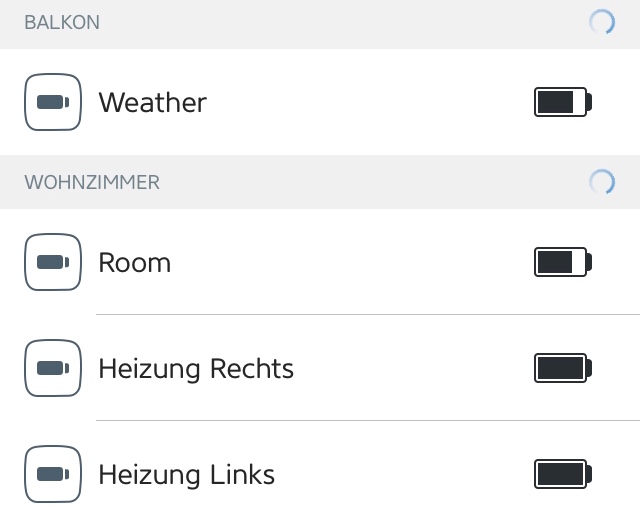Viewport: 640px width, 526px height.
Task: Tap the Heizung Rechts battery indicator
Action: click(x=563, y=369)
